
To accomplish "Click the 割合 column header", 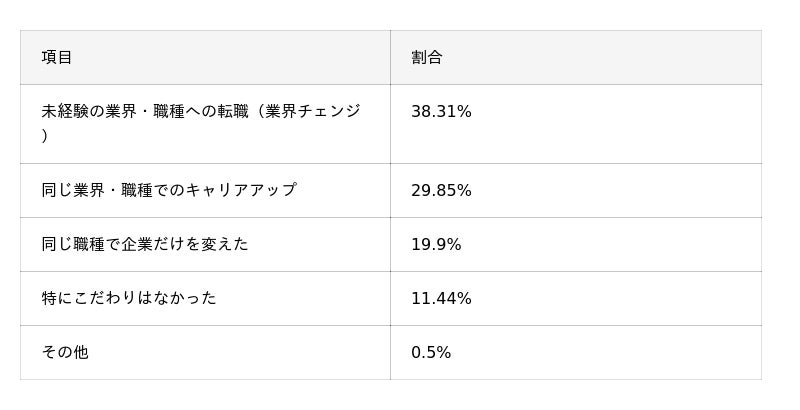I will pos(427,57).
